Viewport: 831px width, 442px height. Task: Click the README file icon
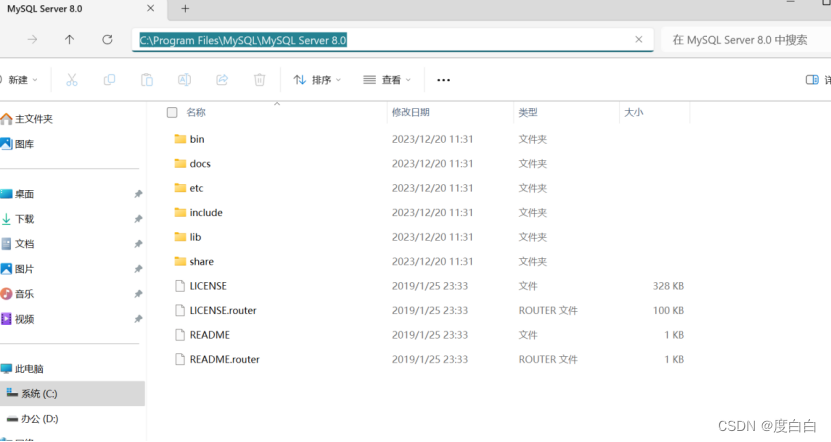click(x=180, y=335)
